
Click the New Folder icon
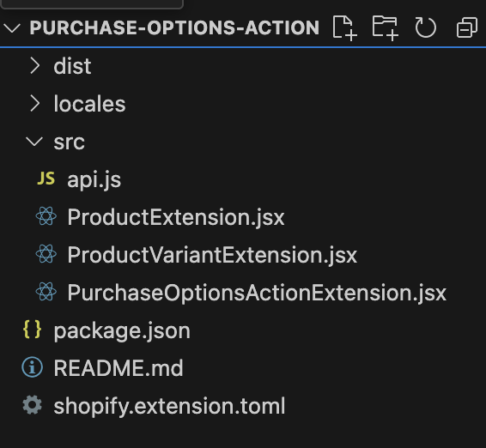pyautogui.click(x=385, y=27)
